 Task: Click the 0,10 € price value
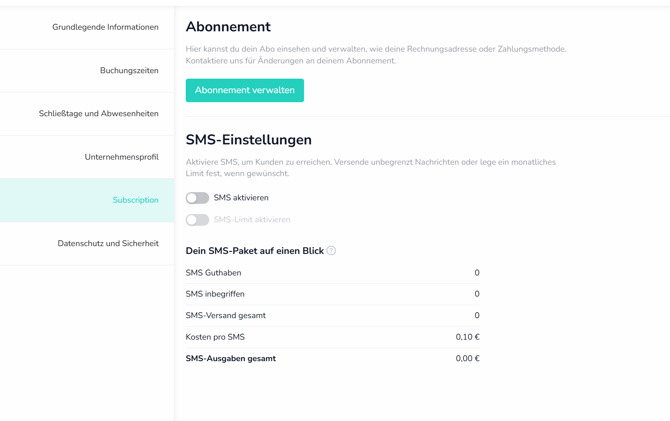pos(467,337)
